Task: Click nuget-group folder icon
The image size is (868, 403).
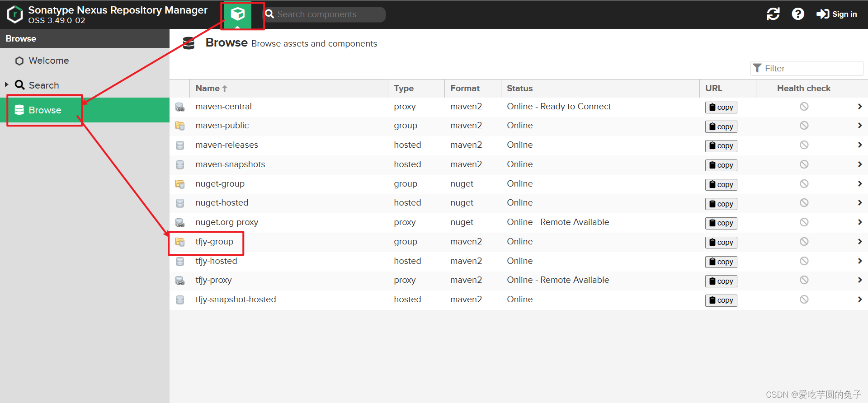Action: click(x=180, y=184)
